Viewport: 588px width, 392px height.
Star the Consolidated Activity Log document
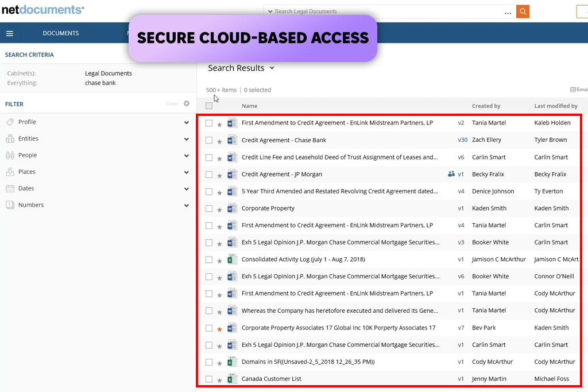(220, 261)
